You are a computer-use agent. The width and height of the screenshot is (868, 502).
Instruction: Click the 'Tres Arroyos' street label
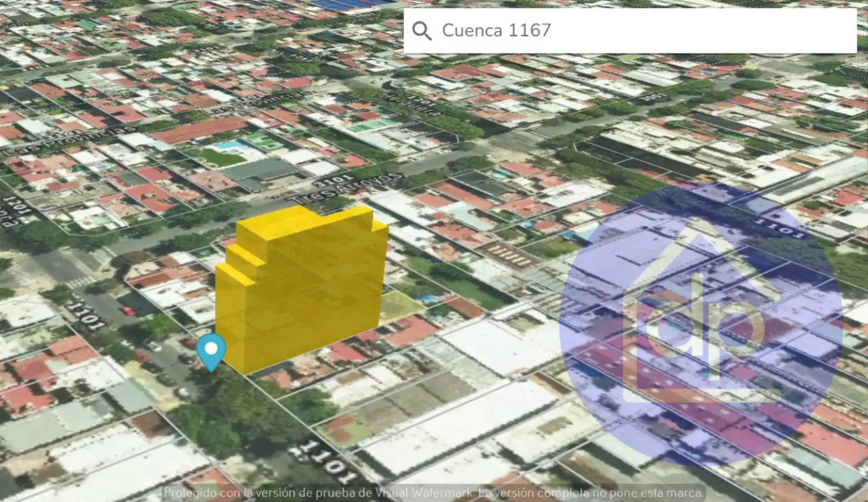tap(345, 188)
